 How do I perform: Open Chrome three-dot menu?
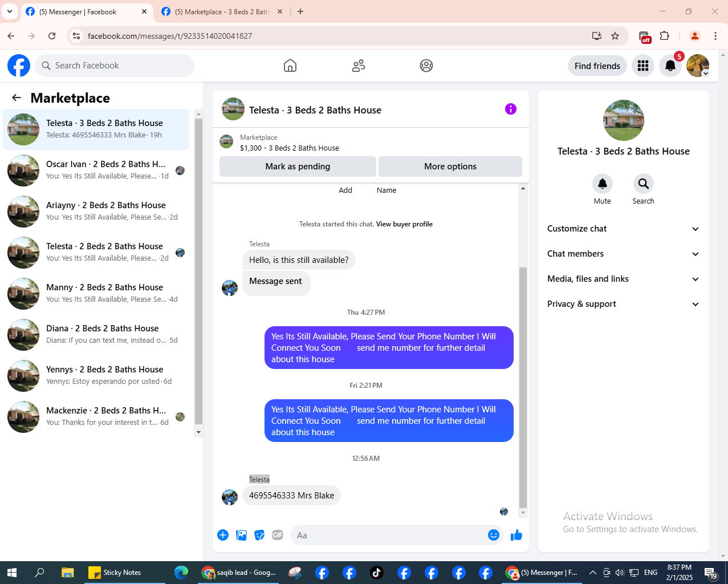[715, 36]
